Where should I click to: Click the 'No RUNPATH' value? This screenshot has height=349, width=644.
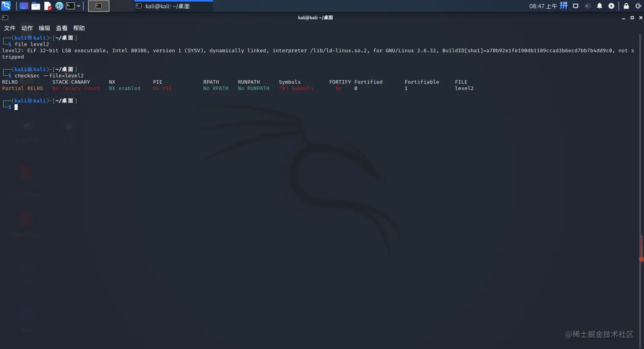[253, 89]
